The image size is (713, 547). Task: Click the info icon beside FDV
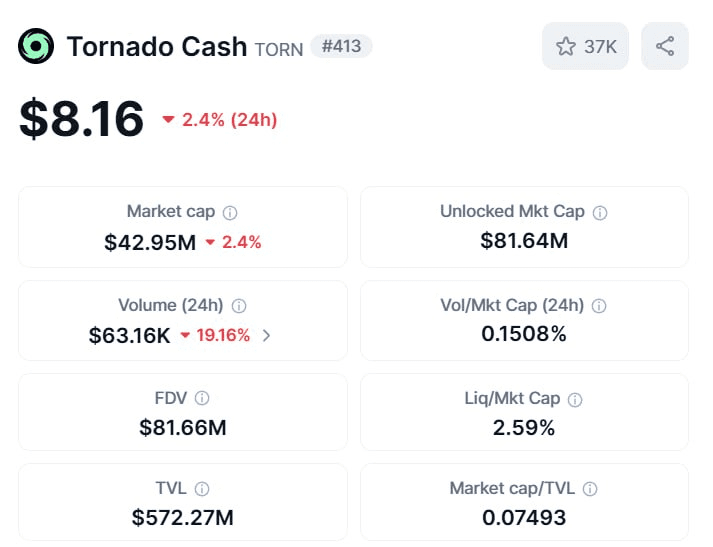[202, 399]
